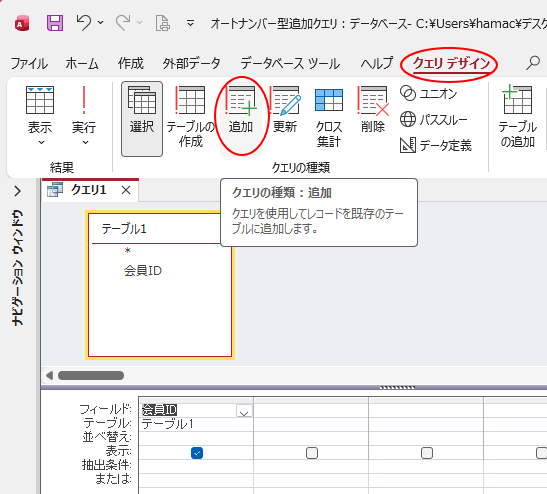This screenshot has width=547, height=494.
Task: Switch to the 外部データ tab
Action: click(x=192, y=64)
